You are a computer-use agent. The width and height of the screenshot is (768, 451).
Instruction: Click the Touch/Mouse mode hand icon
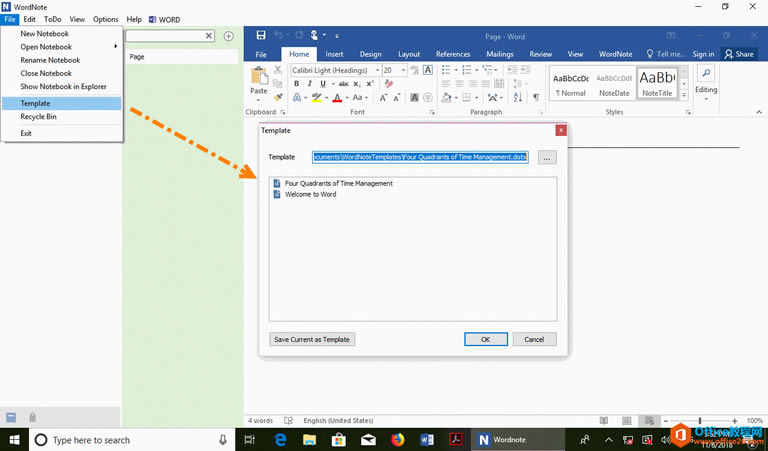coord(314,35)
